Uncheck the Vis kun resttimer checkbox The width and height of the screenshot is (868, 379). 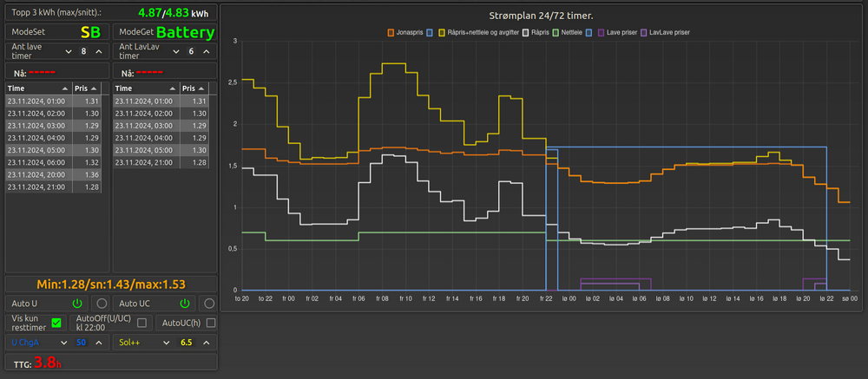click(x=56, y=323)
